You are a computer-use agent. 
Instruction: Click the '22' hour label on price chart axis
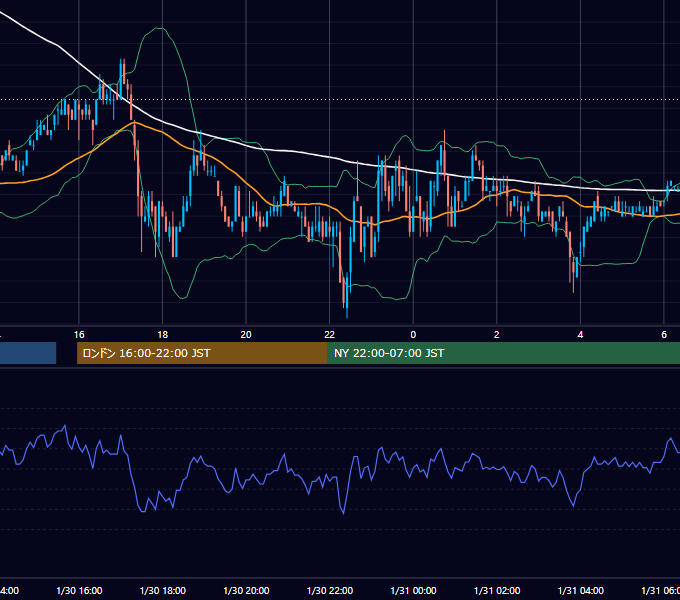(x=330, y=335)
